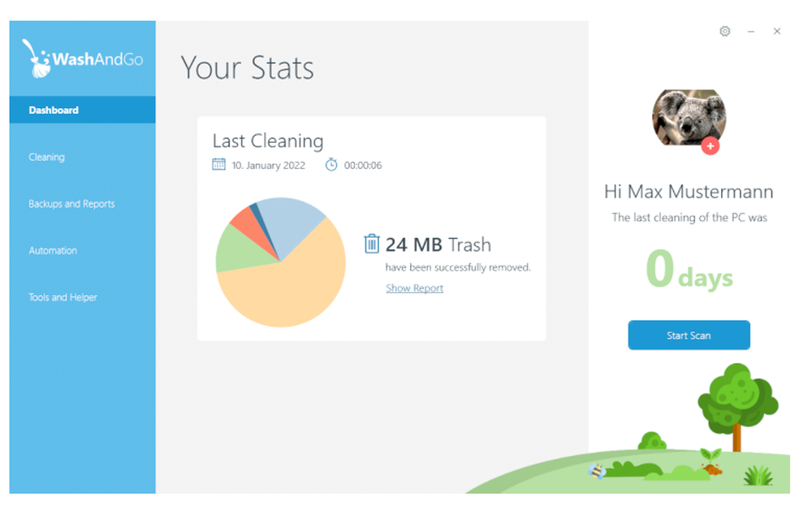812x506 pixels.
Task: Click the 10. January 2022 date text
Action: point(268,165)
